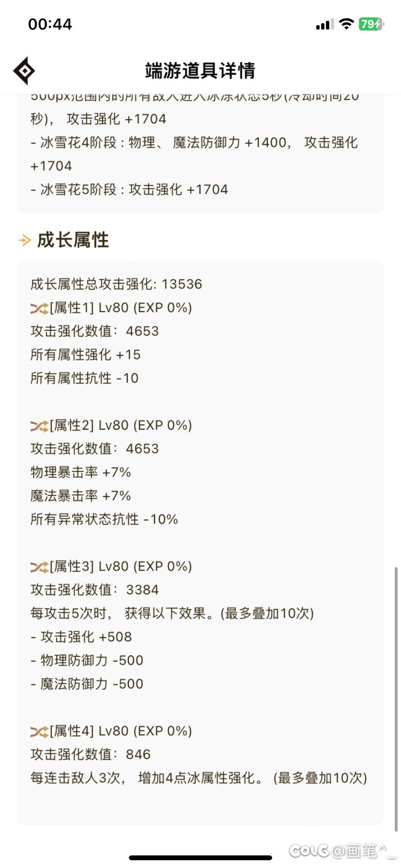Tap the battery indicator showing 79
Image resolution: width=401 pixels, height=868 pixels.
click(371, 24)
